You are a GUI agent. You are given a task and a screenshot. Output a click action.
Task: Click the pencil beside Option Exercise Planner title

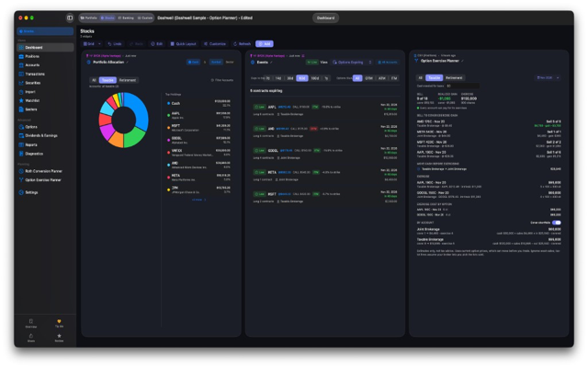462,61
